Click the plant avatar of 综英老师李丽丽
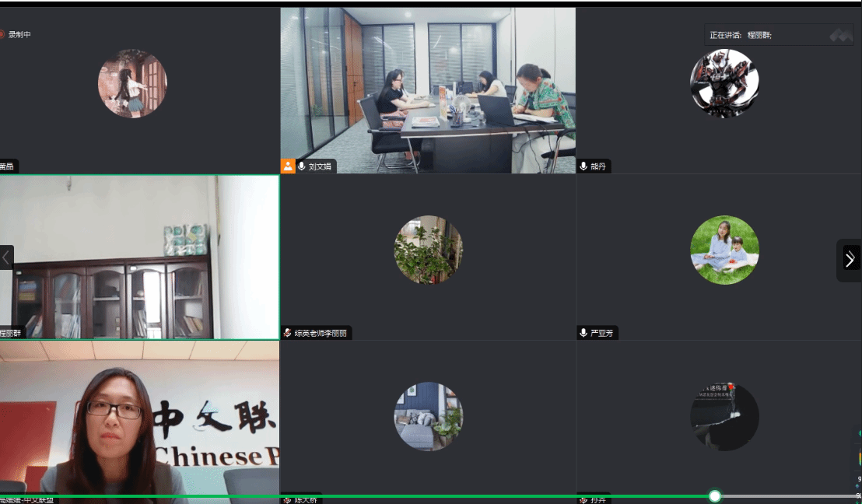The image size is (862, 504). tap(428, 250)
